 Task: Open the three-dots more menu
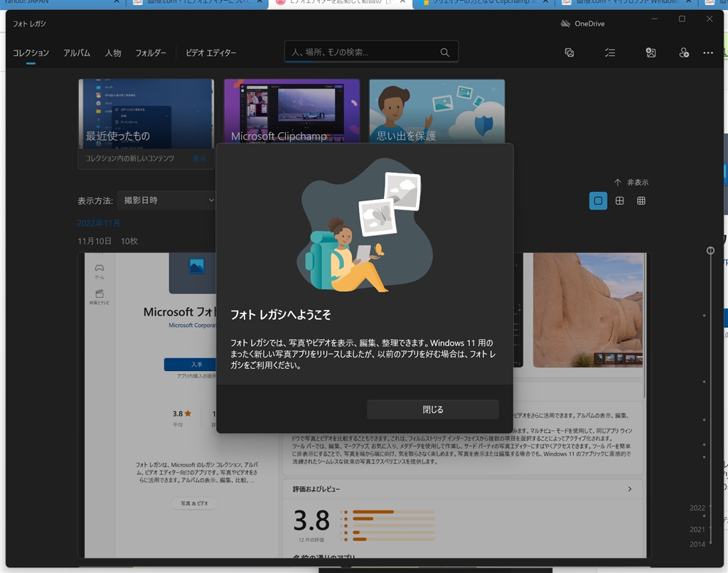(708, 53)
